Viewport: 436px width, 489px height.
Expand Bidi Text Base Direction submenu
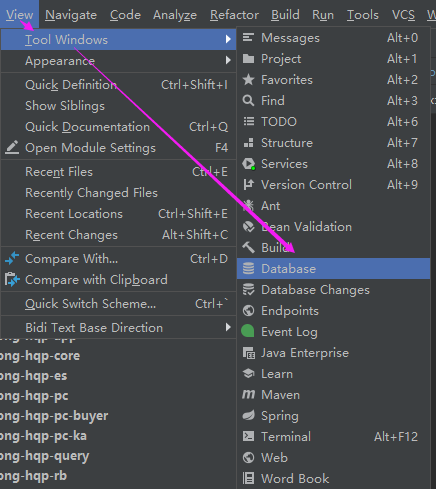(228, 327)
